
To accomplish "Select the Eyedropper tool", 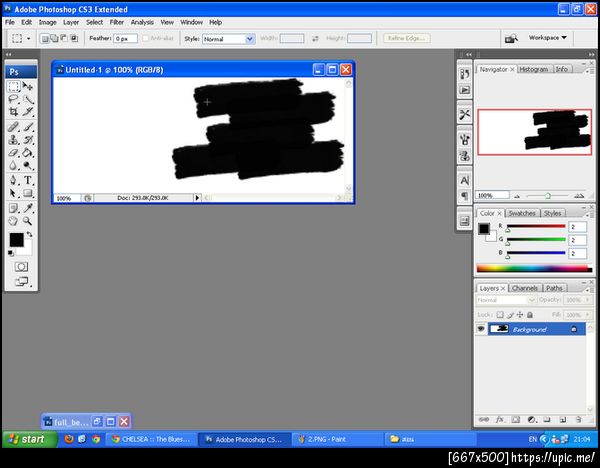I will [28, 208].
